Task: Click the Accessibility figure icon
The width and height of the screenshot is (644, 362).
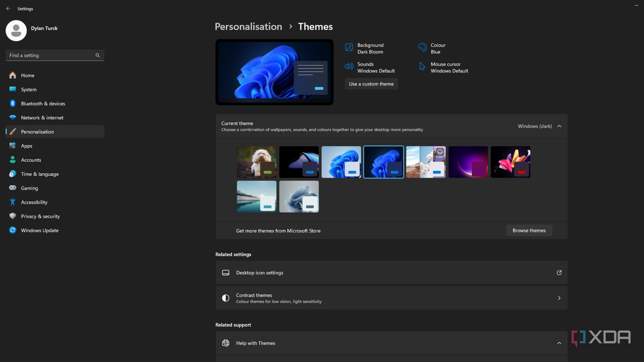Action: tap(13, 202)
